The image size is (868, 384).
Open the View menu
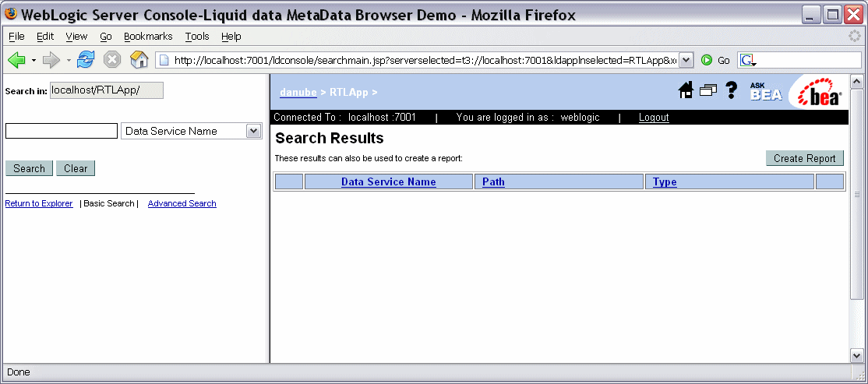[x=76, y=37]
